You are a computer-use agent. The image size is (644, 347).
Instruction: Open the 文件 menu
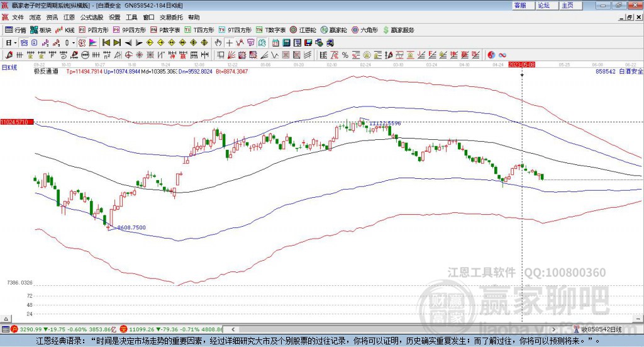(18, 17)
